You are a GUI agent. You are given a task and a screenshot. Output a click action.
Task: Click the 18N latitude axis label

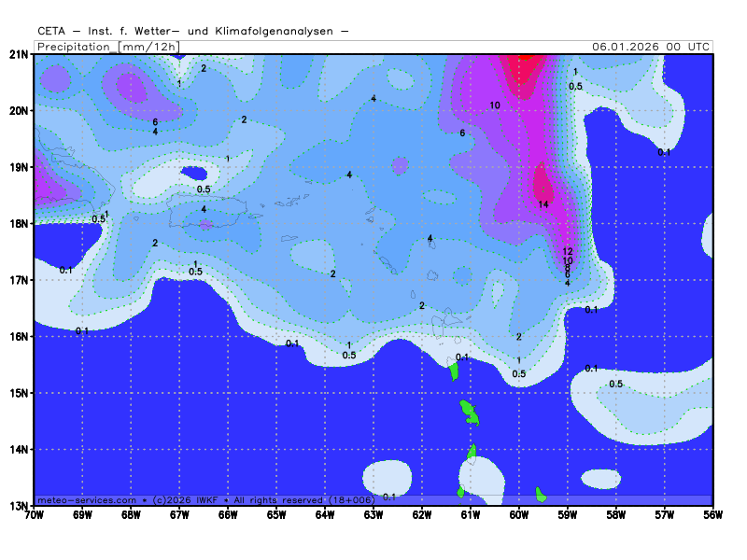pos(19,224)
